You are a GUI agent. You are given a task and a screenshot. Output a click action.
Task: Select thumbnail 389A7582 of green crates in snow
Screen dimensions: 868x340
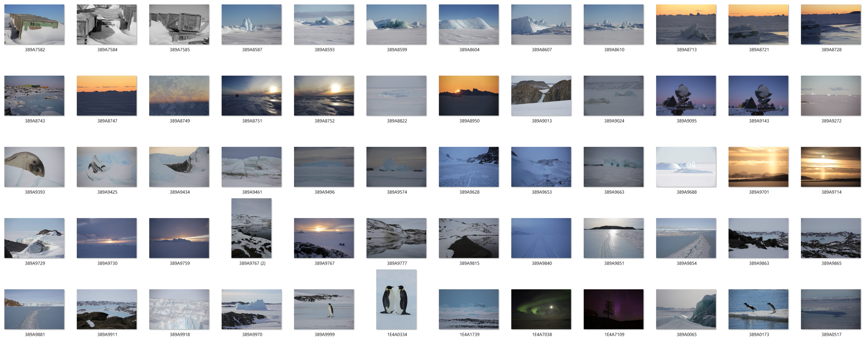[34, 24]
